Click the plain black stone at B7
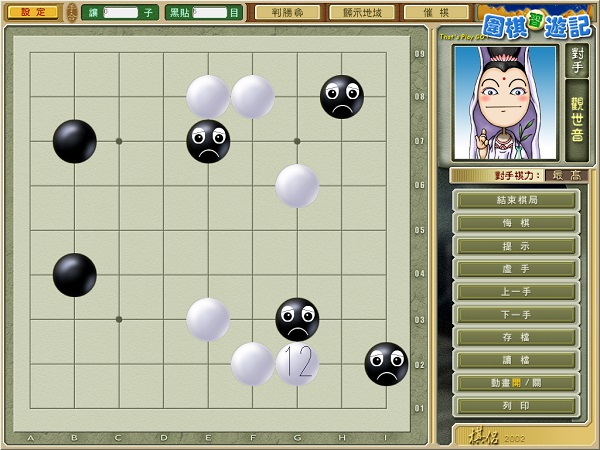This screenshot has height=450, width=600. click(75, 141)
